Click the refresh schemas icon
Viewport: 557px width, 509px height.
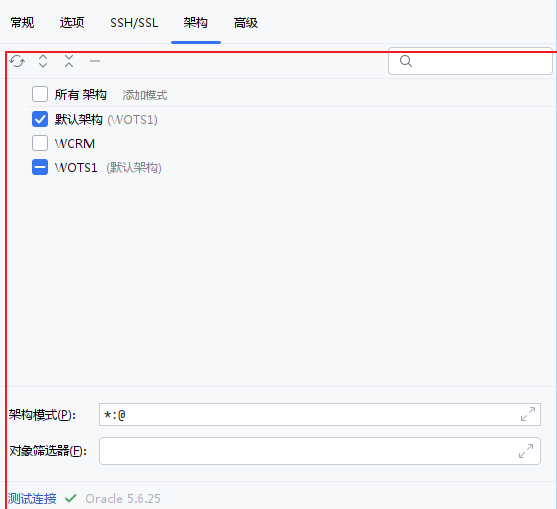(17, 61)
